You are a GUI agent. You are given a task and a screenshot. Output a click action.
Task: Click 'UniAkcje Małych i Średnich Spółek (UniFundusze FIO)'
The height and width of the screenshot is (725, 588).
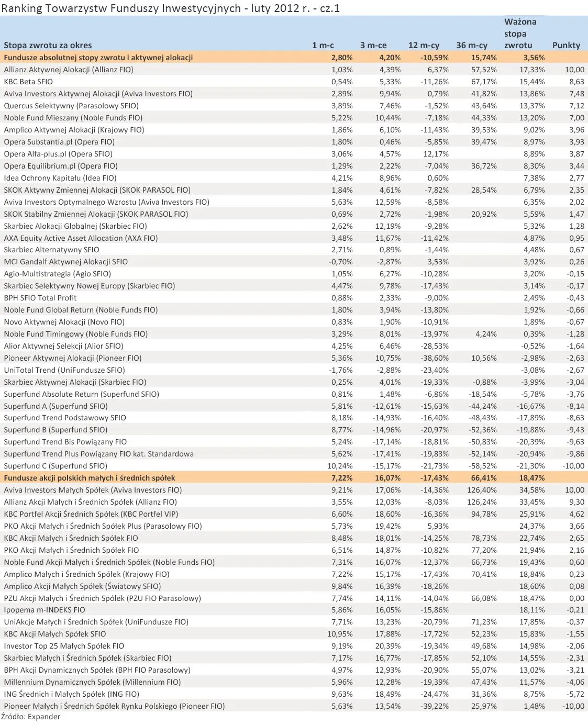coord(96,622)
